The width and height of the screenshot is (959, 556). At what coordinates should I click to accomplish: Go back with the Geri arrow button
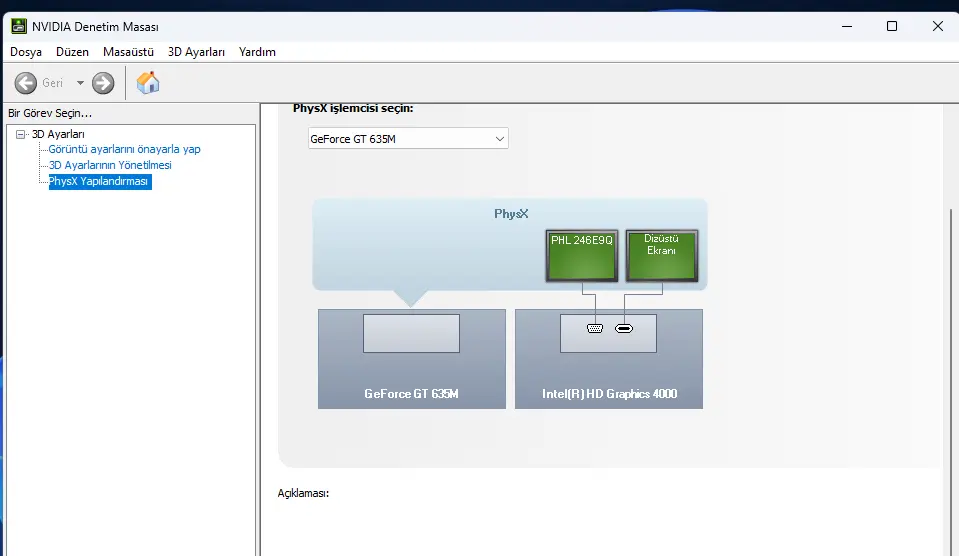pyautogui.click(x=26, y=83)
